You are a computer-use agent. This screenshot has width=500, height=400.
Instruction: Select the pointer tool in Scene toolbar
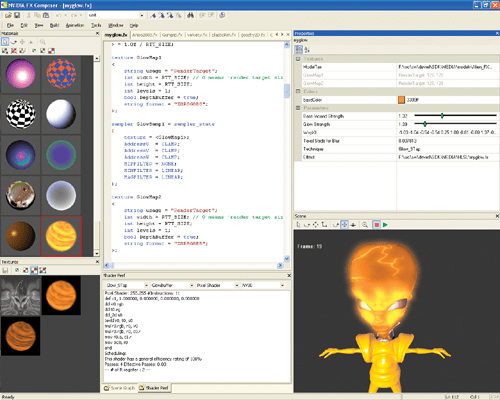point(298,225)
